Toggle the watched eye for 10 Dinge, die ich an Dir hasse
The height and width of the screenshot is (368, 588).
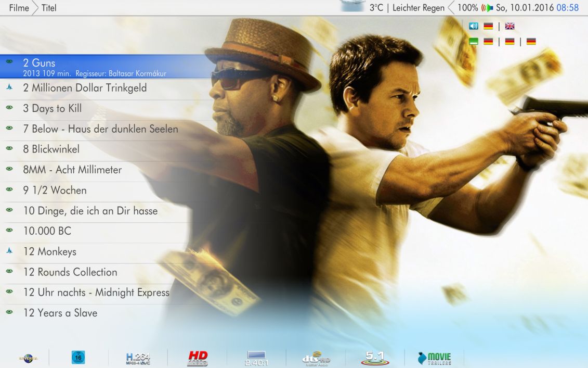pyautogui.click(x=9, y=210)
